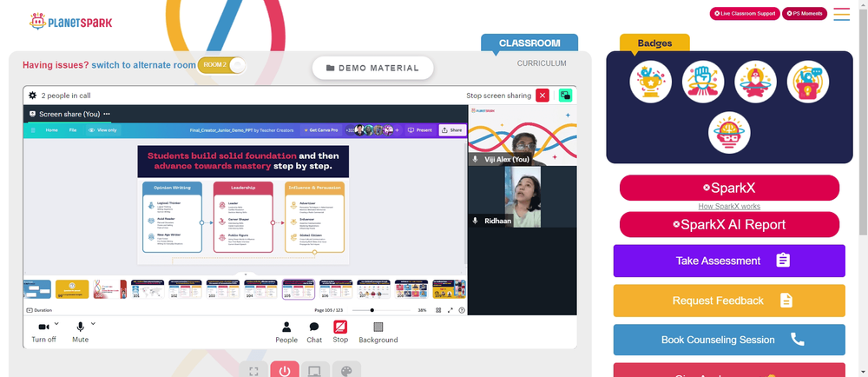Switch to the CLASSROOM tab
Image resolution: width=868 pixels, height=377 pixels.
coord(529,43)
